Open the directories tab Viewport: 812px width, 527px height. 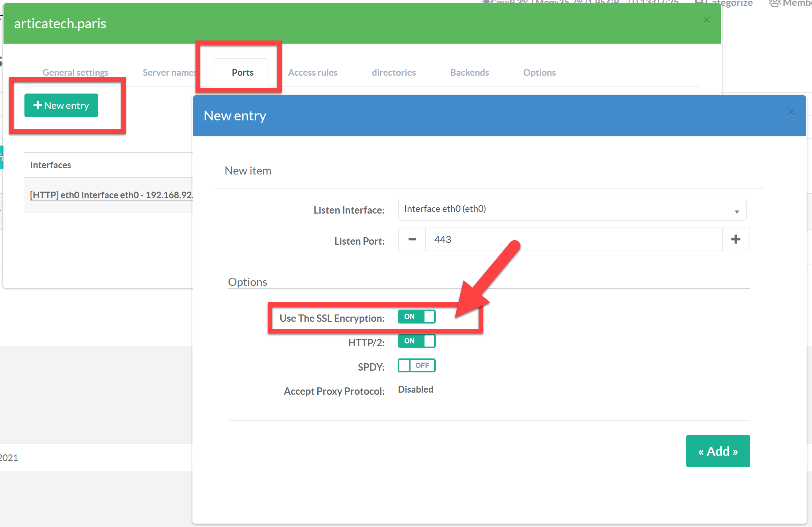[x=393, y=73]
